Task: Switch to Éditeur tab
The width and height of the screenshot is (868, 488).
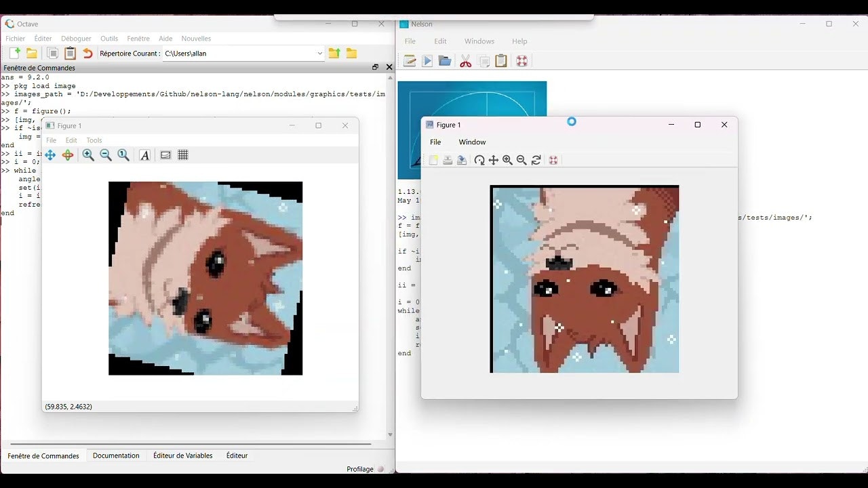Action: coord(237,455)
